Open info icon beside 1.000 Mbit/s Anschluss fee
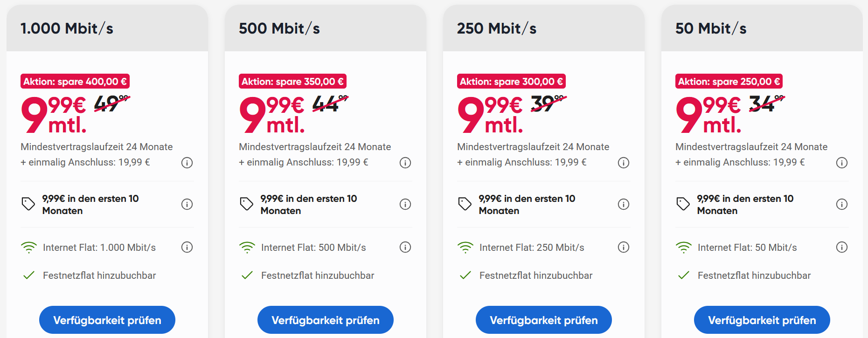The width and height of the screenshot is (868, 338). 187,163
